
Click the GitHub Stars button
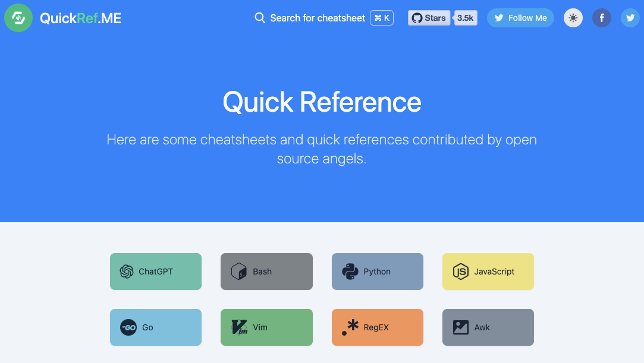tap(429, 18)
